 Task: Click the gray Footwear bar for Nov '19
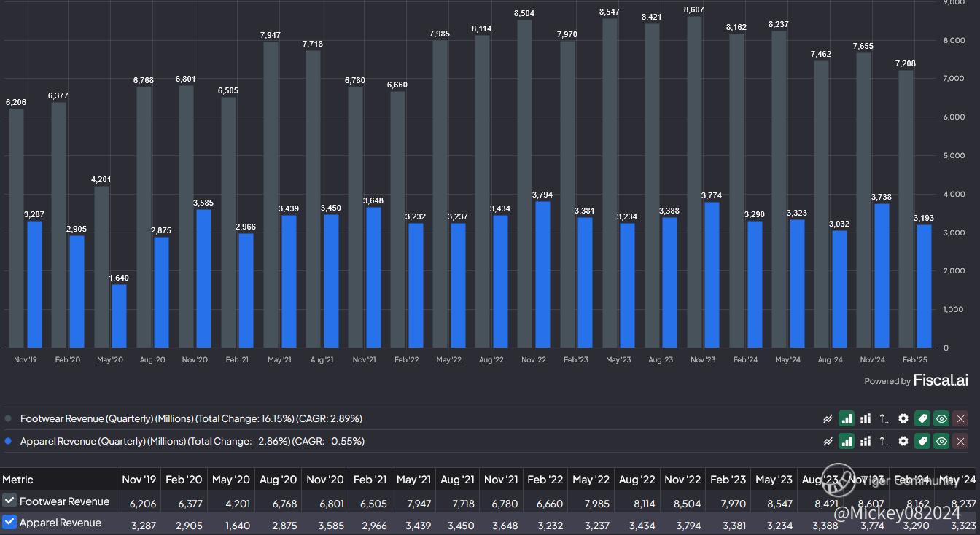click(x=16, y=228)
